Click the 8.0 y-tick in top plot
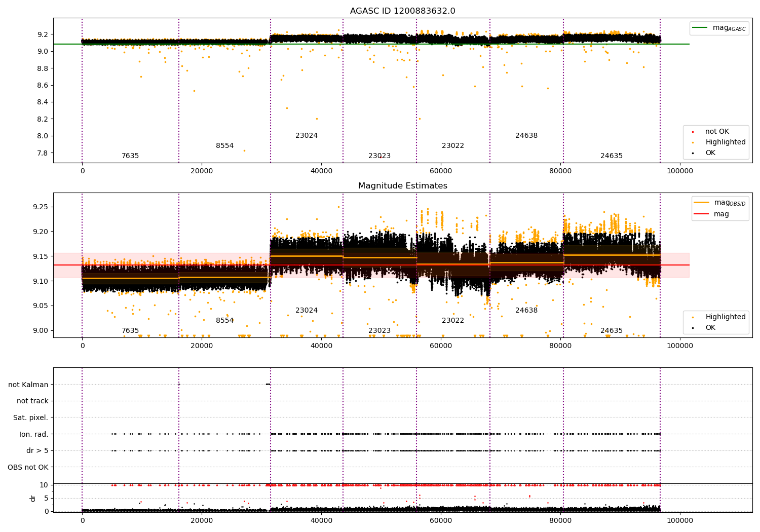 (43, 136)
